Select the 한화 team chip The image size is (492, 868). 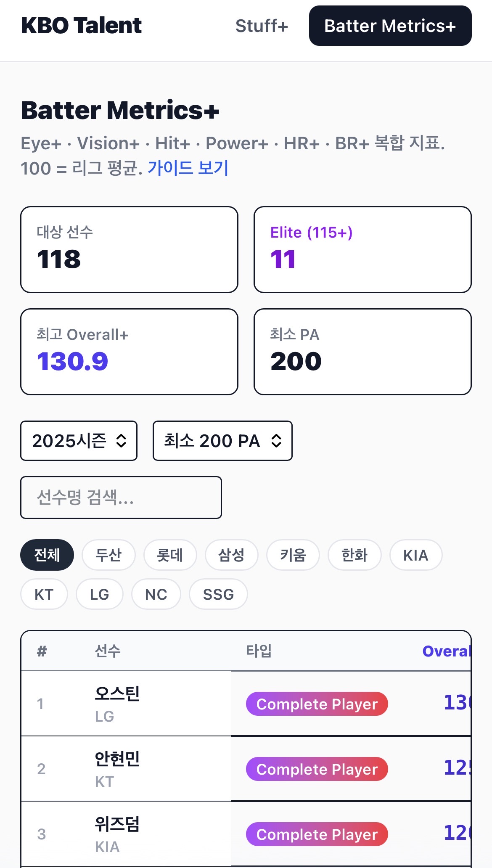tap(354, 555)
